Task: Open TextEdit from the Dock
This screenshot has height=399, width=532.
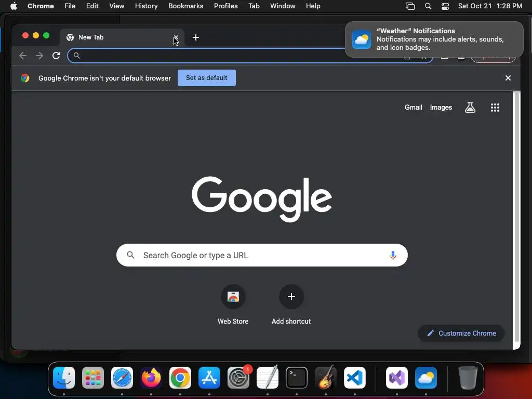Action: [x=268, y=378]
